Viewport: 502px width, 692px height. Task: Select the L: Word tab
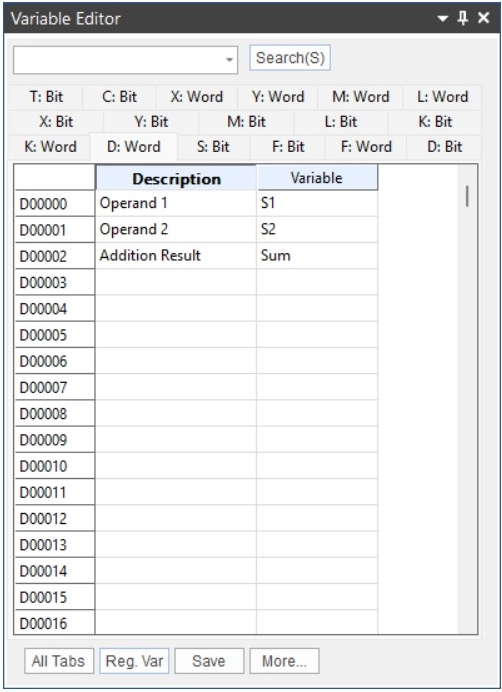442,97
